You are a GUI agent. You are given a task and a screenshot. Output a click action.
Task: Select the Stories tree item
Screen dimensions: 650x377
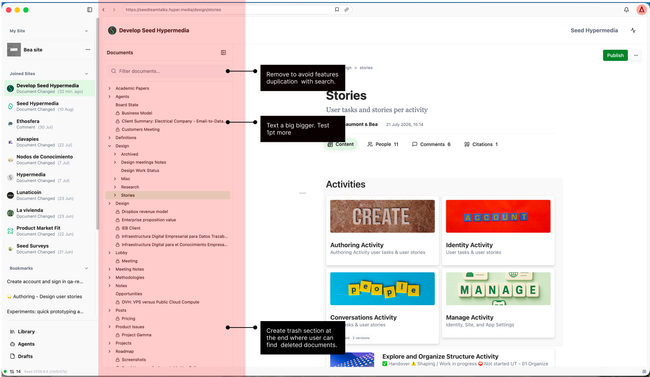point(168,195)
